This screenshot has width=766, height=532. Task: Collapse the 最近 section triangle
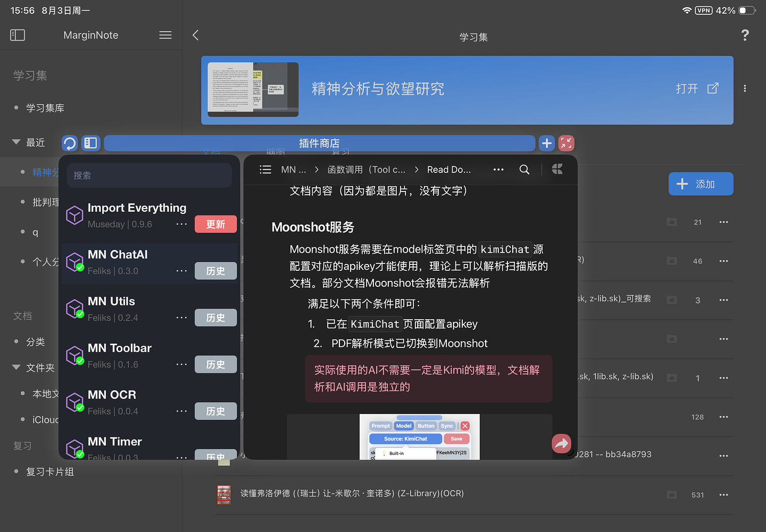[x=16, y=143]
